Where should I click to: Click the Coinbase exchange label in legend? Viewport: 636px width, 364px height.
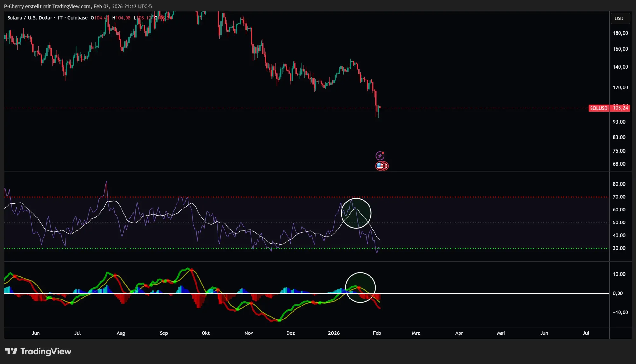click(x=77, y=18)
